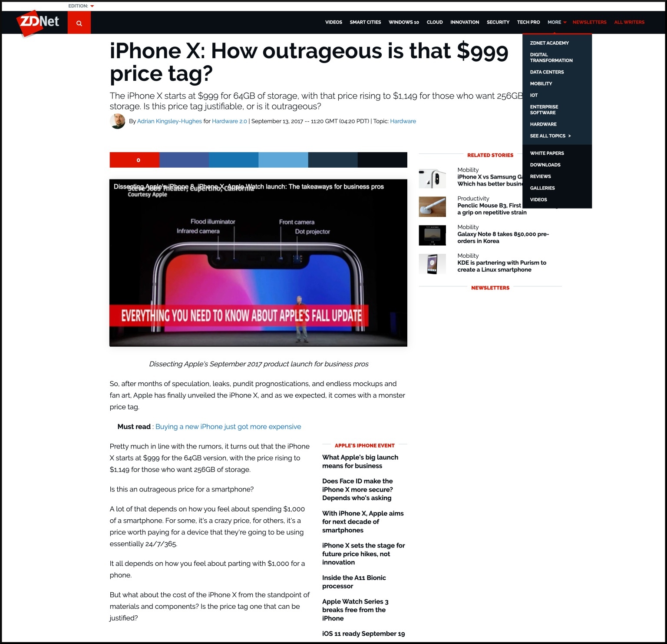Open the Videos nav item
Image resolution: width=667 pixels, height=644 pixels.
[333, 22]
